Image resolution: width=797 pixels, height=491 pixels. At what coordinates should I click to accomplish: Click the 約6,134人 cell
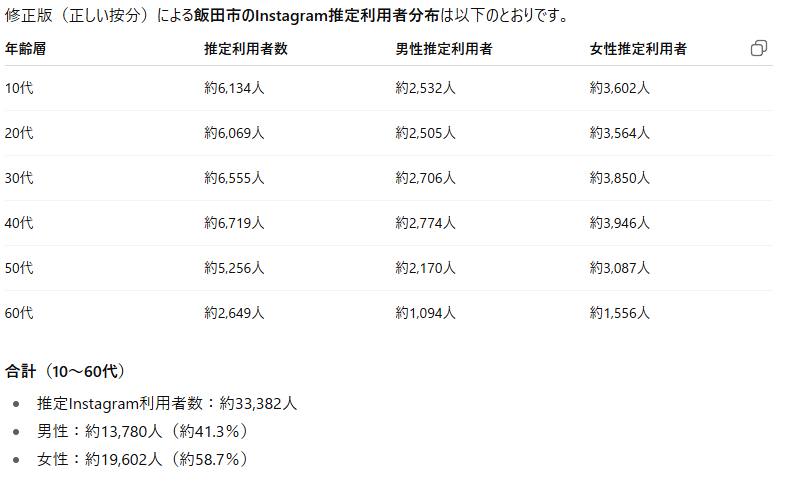(x=234, y=88)
